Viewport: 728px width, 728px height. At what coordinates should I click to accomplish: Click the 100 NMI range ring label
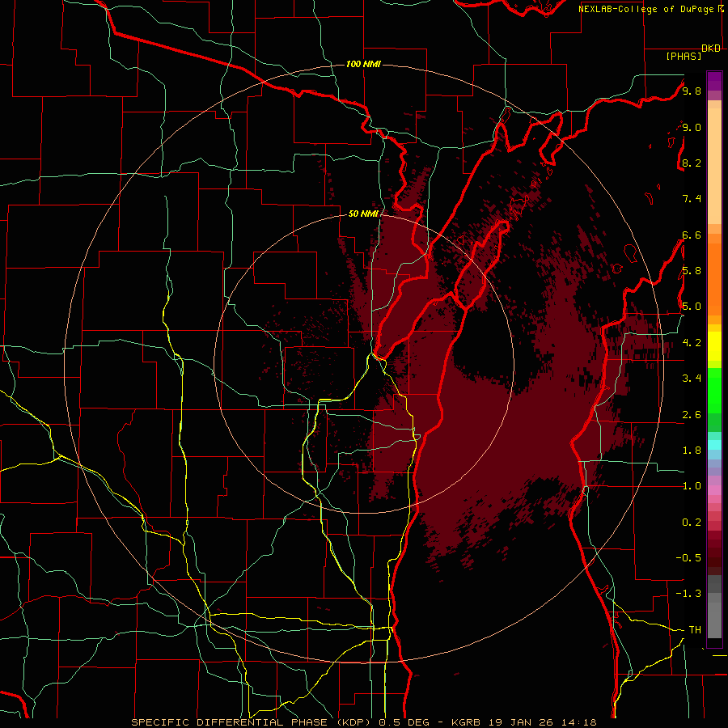coord(363,64)
